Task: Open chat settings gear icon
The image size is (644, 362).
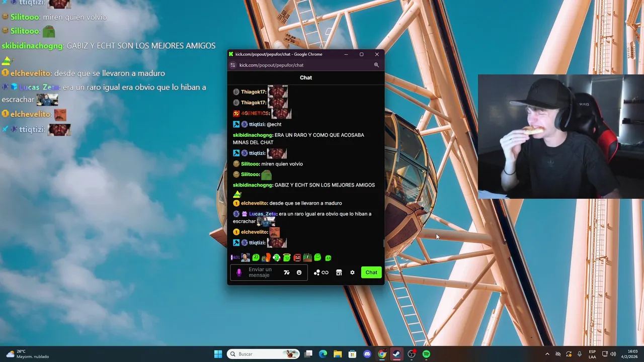Action: [352, 273]
